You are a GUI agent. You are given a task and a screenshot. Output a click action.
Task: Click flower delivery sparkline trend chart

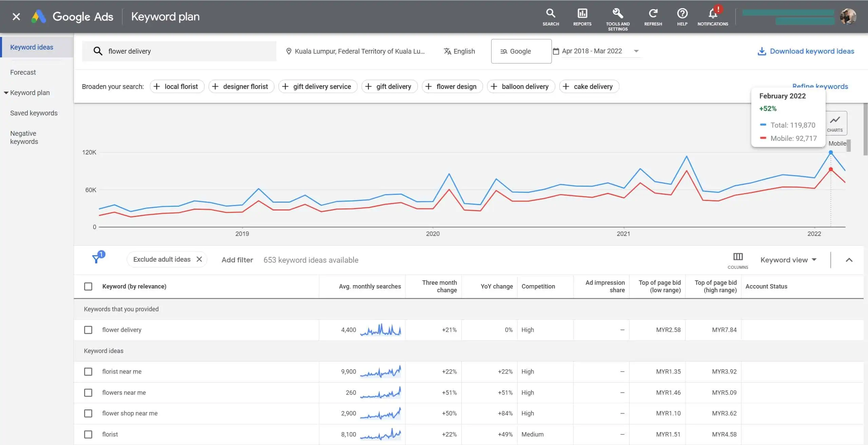(x=380, y=330)
